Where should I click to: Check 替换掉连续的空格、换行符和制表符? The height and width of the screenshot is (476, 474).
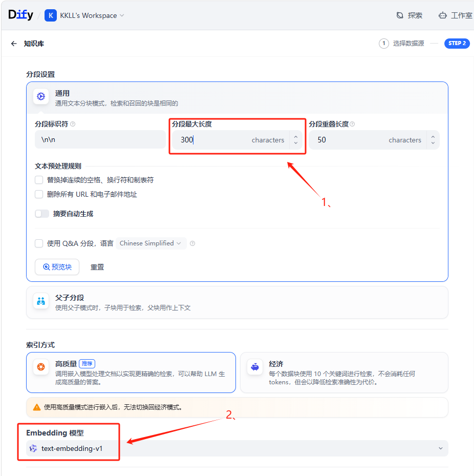39,180
